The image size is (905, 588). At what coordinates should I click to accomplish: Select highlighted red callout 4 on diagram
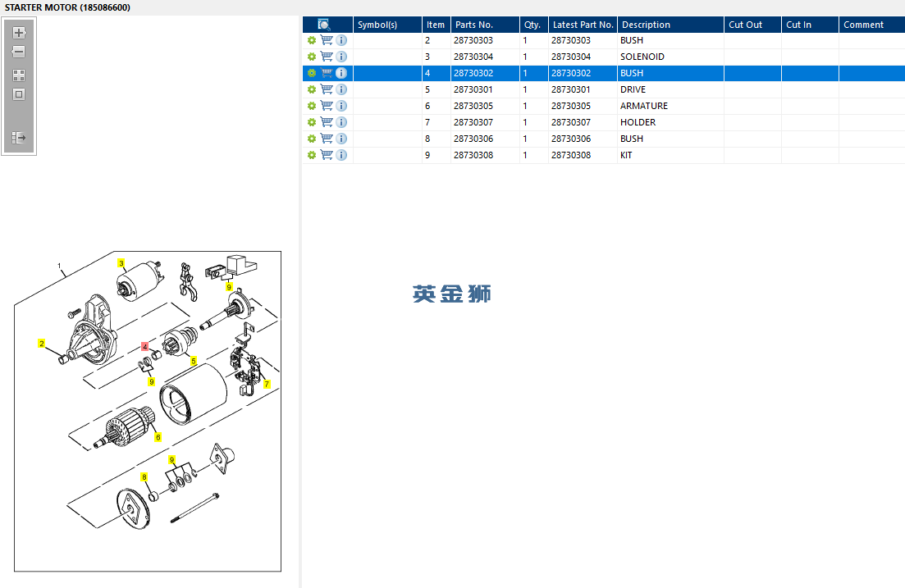[145, 346]
